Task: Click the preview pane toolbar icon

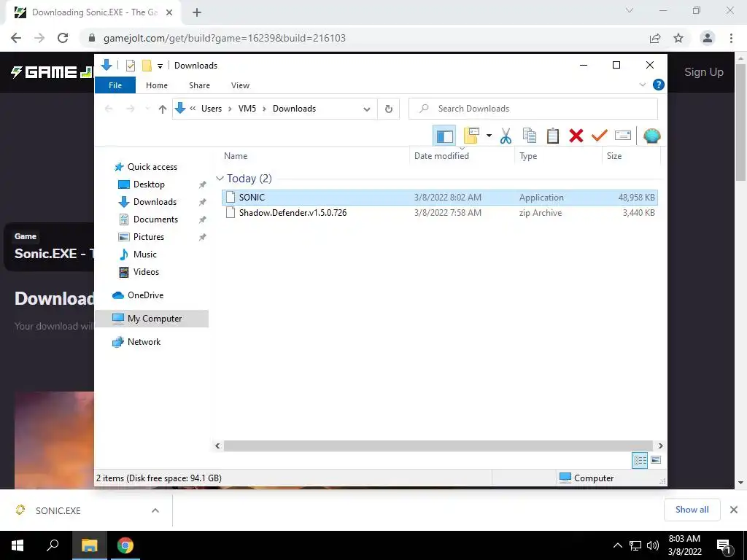Action: click(444, 136)
